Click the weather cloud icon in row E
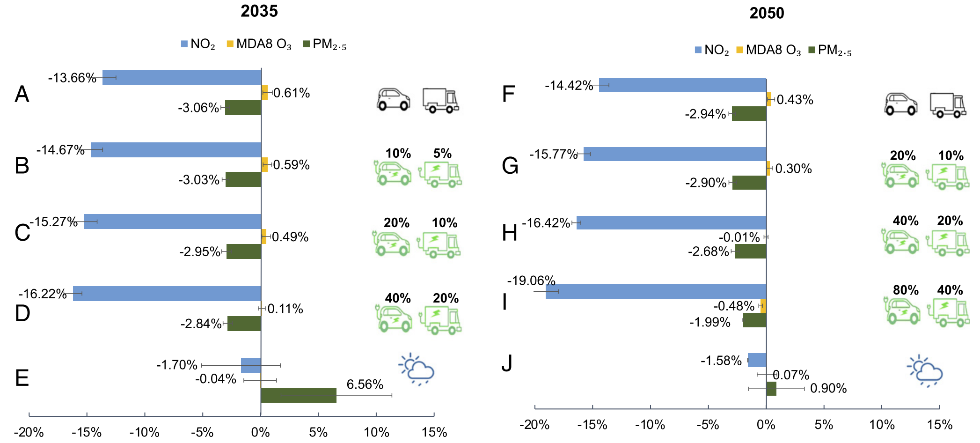The width and height of the screenshot is (980, 443). [x=417, y=369]
